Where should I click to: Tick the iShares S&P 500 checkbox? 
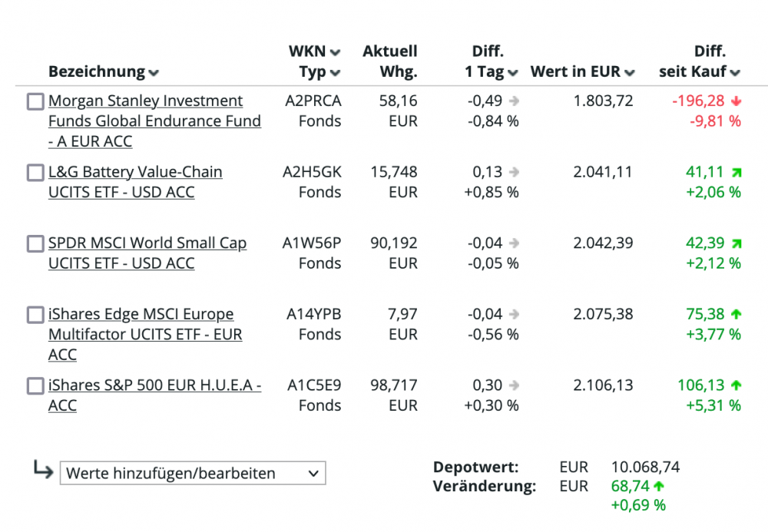point(35,385)
